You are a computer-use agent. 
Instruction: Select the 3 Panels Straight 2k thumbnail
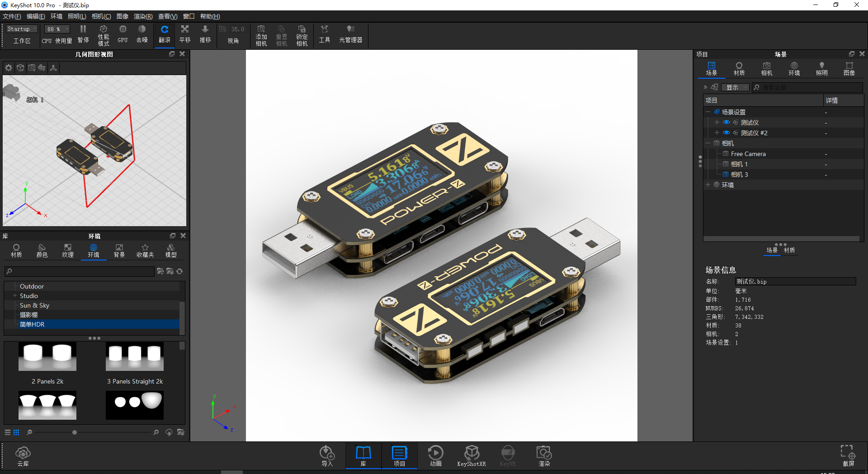135,363
